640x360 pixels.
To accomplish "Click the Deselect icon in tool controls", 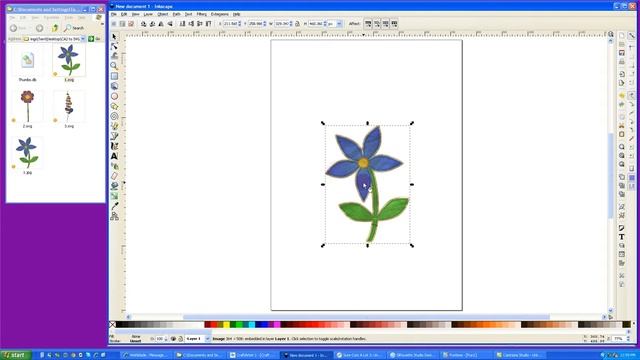I will [x=131, y=24].
